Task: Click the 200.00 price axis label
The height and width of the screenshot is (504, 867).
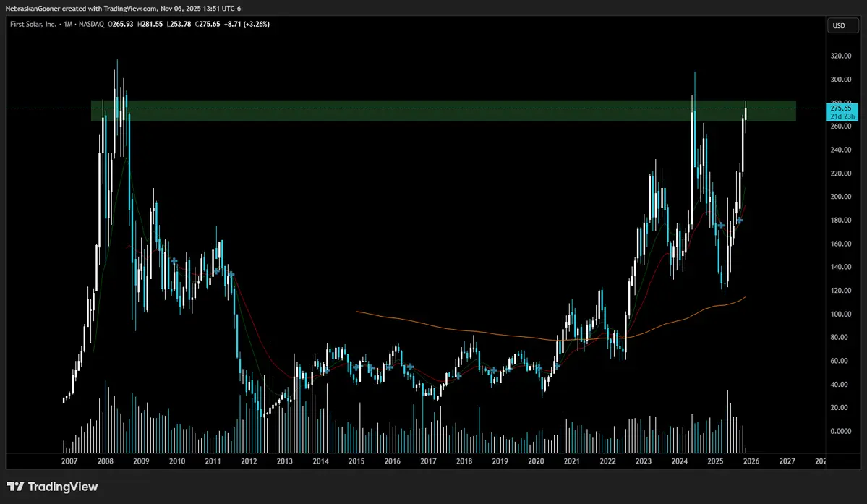Action: pos(840,197)
